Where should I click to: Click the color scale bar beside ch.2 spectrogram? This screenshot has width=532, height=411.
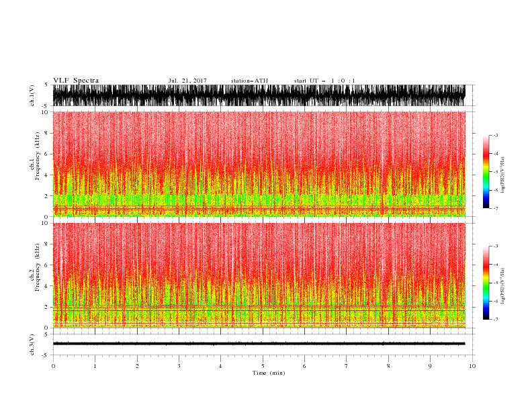pos(486,283)
